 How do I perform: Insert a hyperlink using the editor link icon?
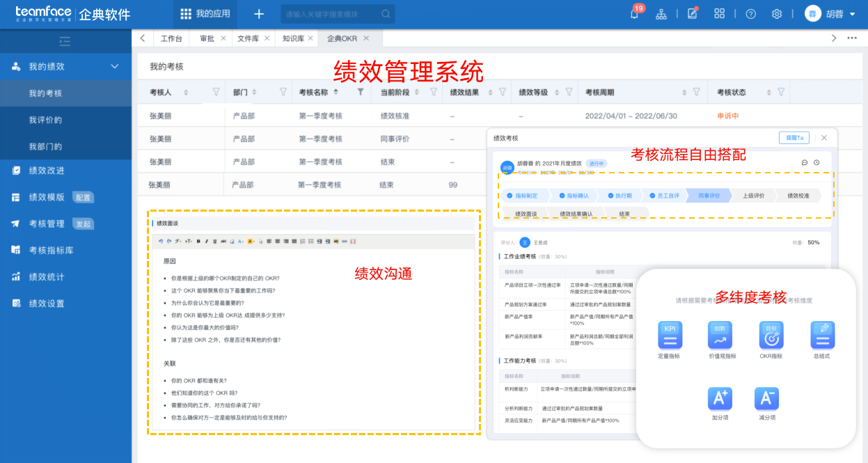tap(346, 242)
